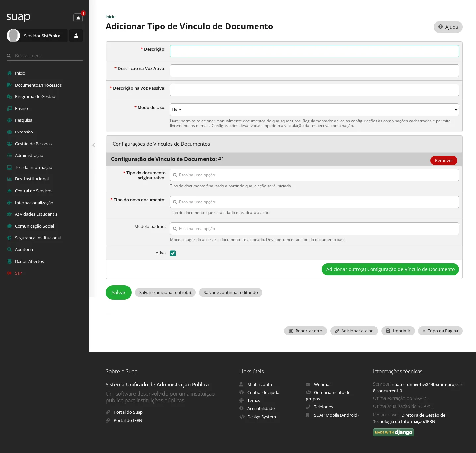Click the Dados Abertos database icon
Viewport: 476px width, 453px height.
coord(9,261)
